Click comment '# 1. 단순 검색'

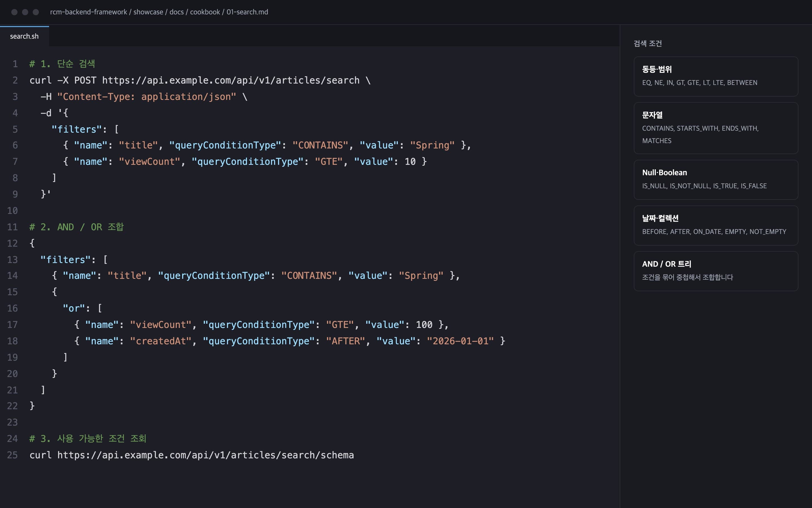(62, 64)
